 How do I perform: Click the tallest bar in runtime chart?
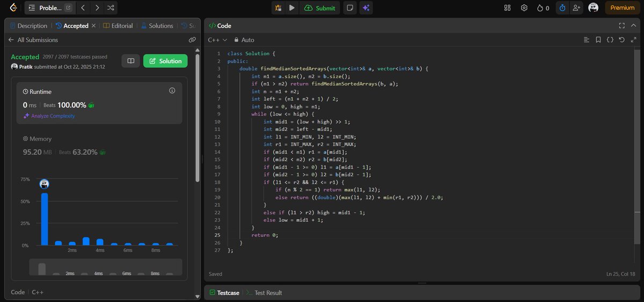click(45, 219)
